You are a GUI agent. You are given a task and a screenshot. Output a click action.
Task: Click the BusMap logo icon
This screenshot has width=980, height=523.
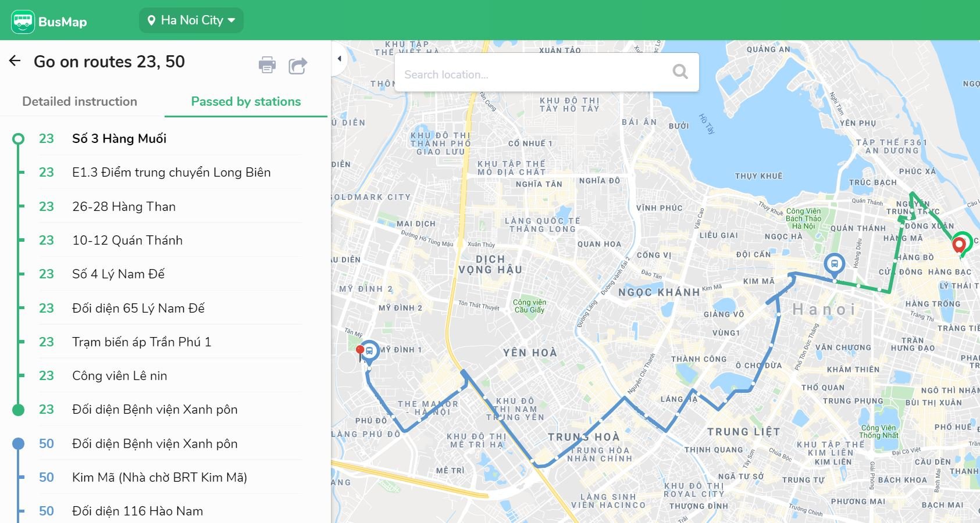[x=23, y=22]
